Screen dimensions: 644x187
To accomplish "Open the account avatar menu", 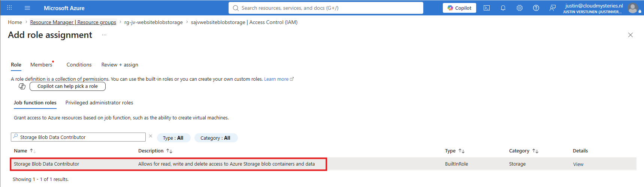I will click(x=633, y=8).
